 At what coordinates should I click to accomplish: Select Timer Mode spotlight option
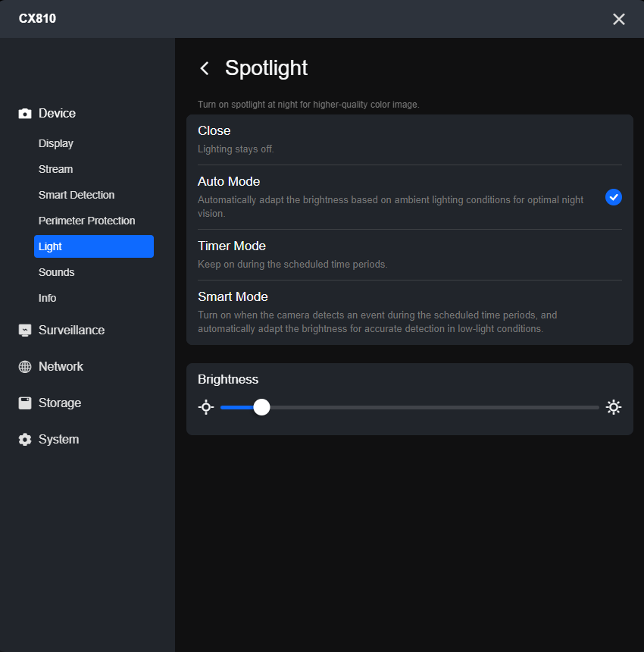410,255
